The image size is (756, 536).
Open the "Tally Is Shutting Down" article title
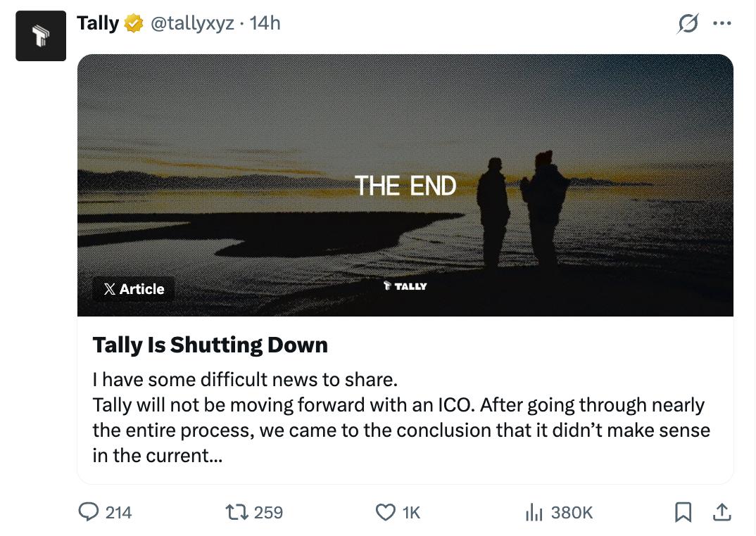point(210,345)
